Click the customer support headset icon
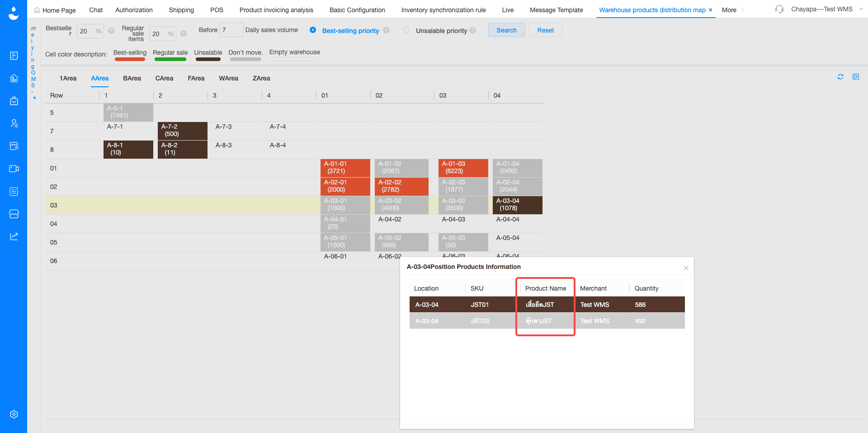 (779, 9)
